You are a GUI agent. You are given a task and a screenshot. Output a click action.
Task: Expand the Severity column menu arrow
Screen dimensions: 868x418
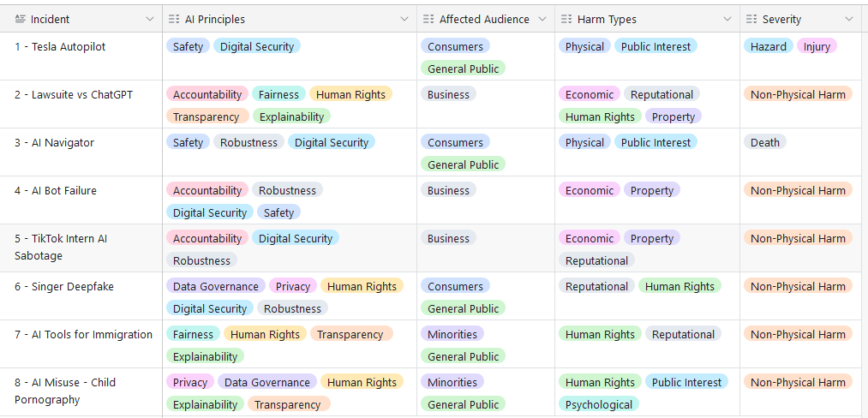(849, 20)
